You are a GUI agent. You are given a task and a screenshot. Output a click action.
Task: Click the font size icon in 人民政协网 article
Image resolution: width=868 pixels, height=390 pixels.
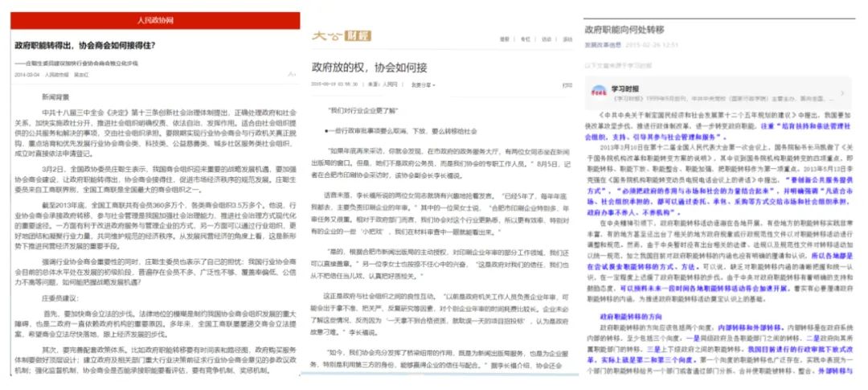(x=292, y=74)
